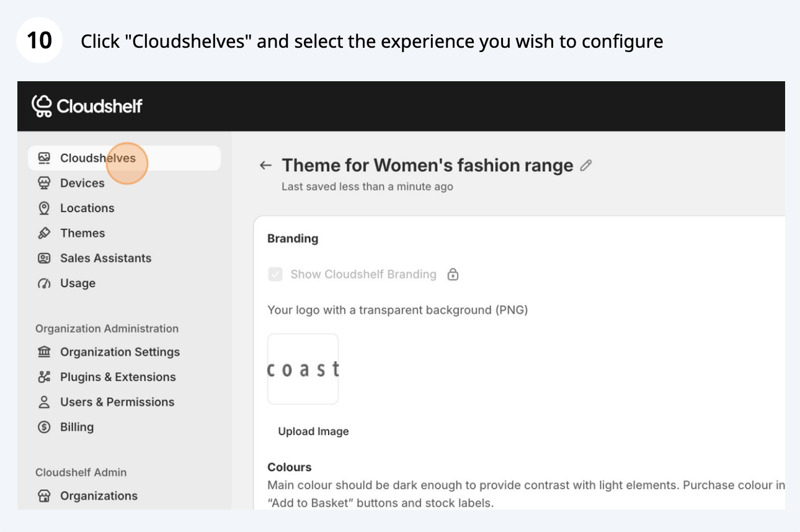Click the lock icon next to branding
The image size is (800, 532).
(453, 274)
